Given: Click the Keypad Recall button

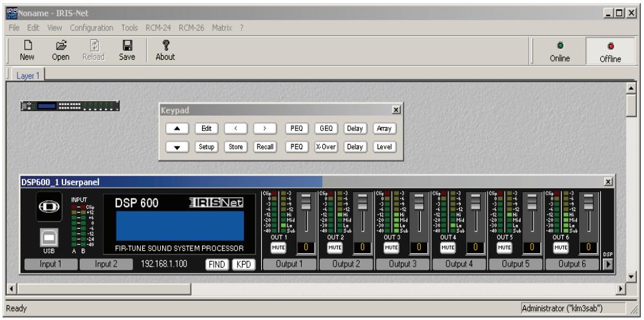Looking at the screenshot, I should click(265, 147).
